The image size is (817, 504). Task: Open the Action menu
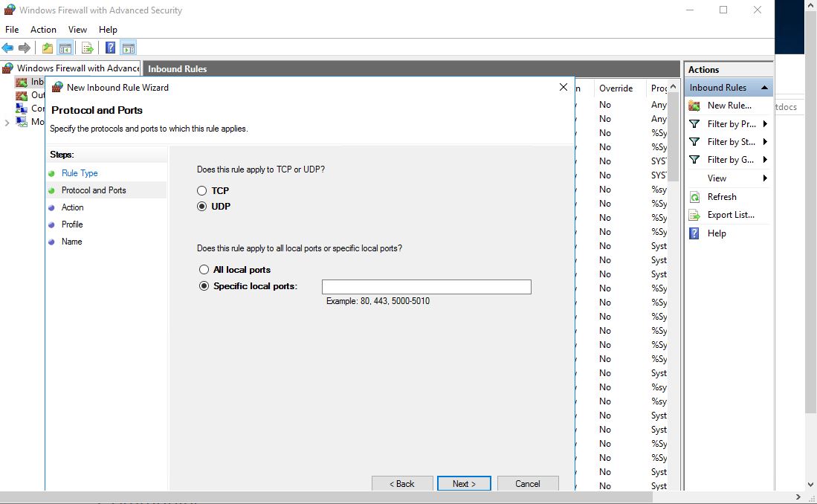(x=43, y=30)
